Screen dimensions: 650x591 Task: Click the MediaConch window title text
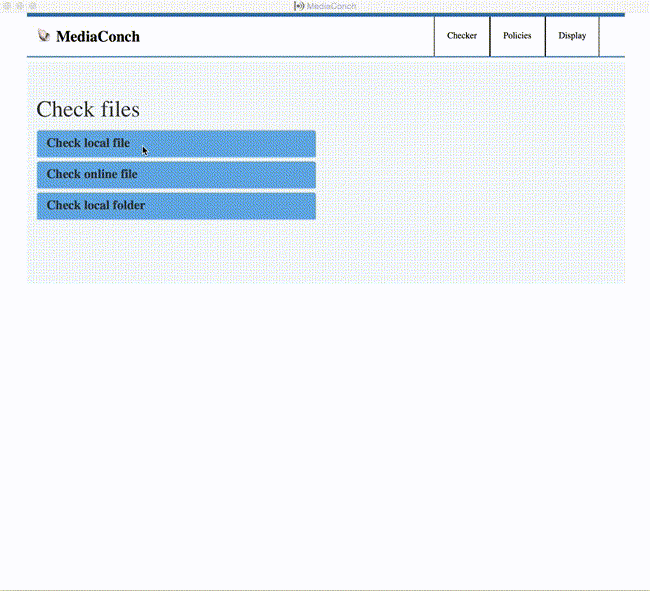(331, 6)
